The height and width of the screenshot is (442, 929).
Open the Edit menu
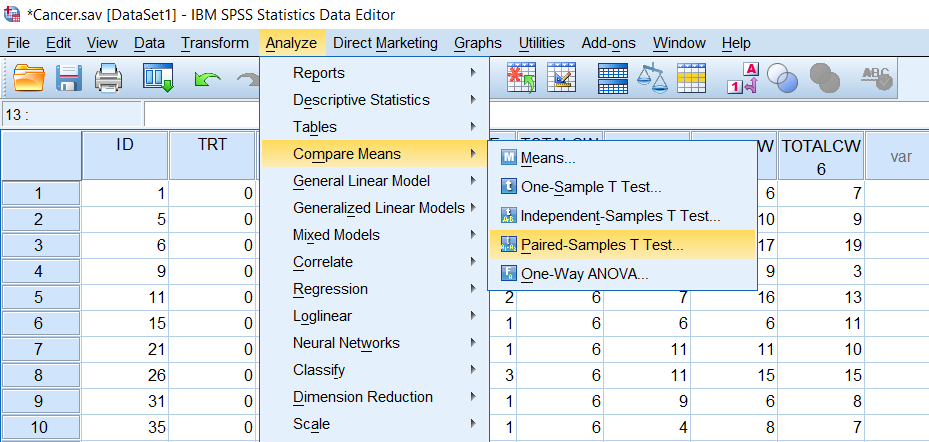tap(58, 43)
